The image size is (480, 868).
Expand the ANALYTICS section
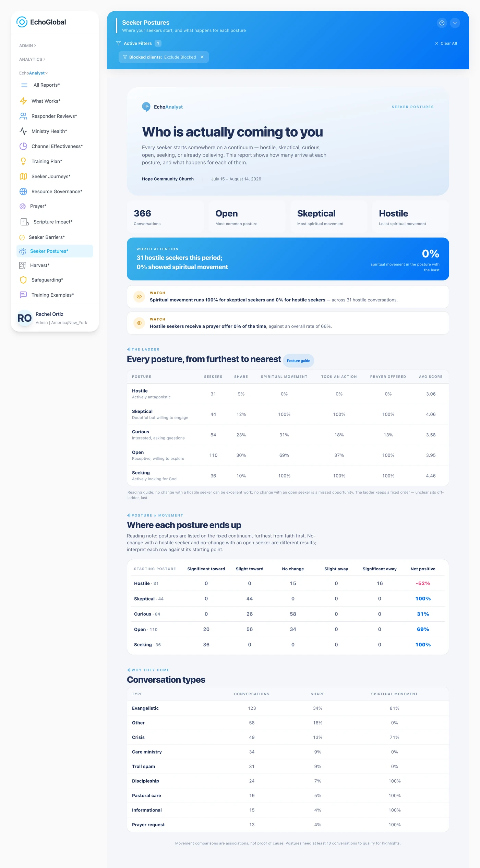tap(32, 59)
